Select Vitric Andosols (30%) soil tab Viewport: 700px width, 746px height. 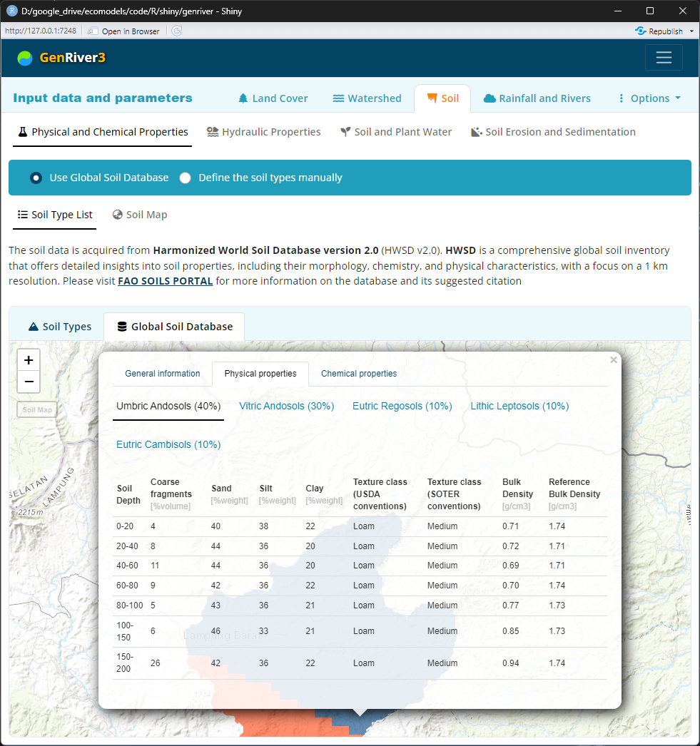pos(286,407)
